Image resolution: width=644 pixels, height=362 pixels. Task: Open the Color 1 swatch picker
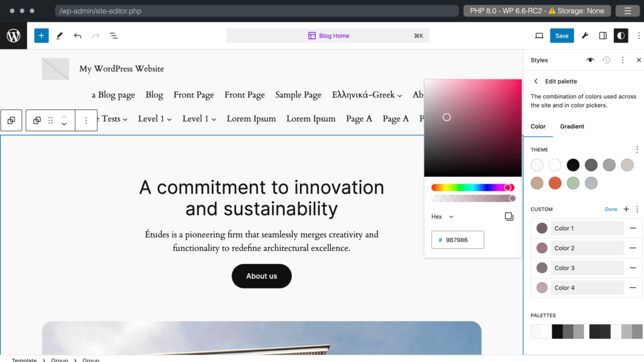coord(541,228)
